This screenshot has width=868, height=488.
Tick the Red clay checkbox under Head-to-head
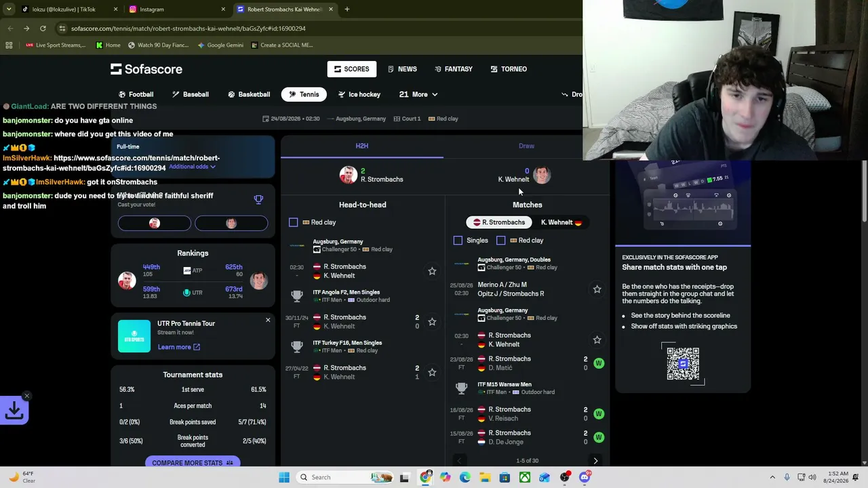point(293,222)
